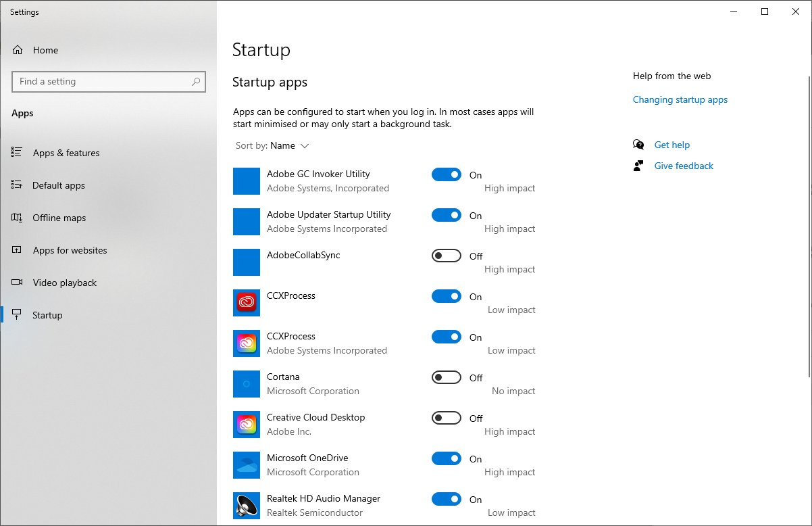
Task: Enable Cortana at startup
Action: click(446, 377)
